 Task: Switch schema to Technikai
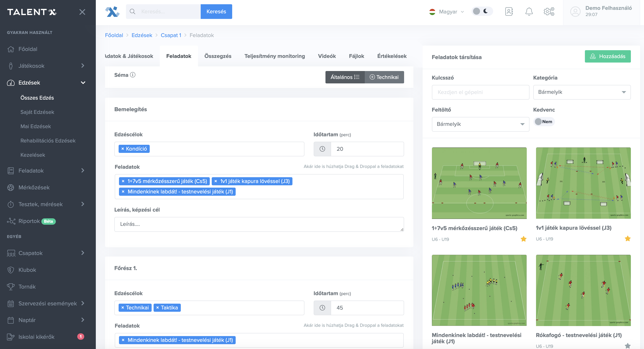point(384,77)
